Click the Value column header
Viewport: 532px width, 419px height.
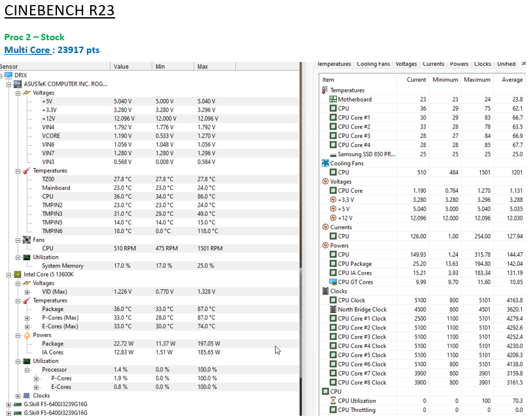tap(131, 66)
